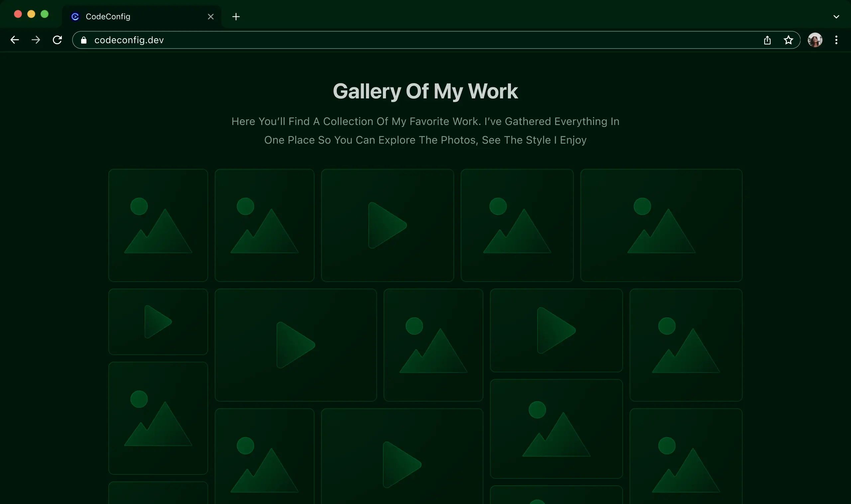Open the three-dot browser menu

pyautogui.click(x=836, y=40)
